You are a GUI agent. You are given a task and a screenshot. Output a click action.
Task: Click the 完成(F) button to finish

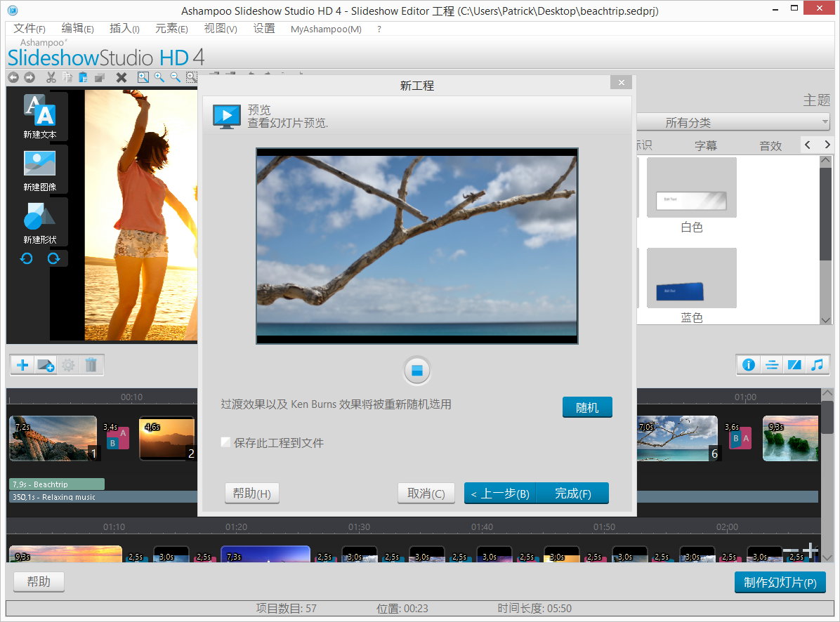tap(573, 493)
